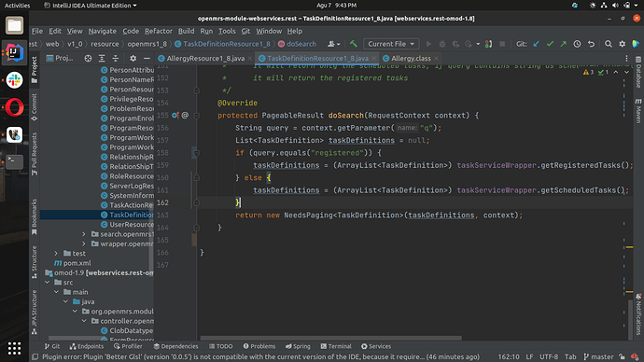The width and height of the screenshot is (644, 362).
Task: Open Search Everywhere magnifier icon
Action: (609, 44)
